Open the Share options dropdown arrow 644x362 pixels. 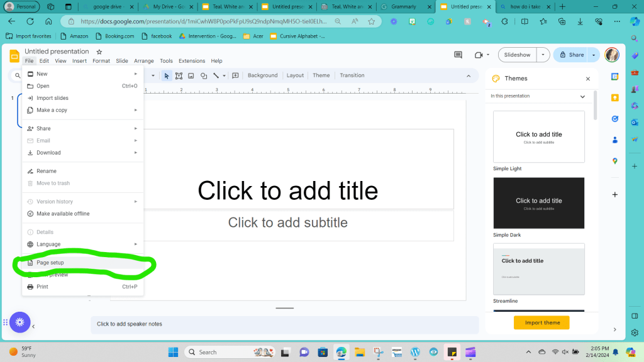click(594, 55)
